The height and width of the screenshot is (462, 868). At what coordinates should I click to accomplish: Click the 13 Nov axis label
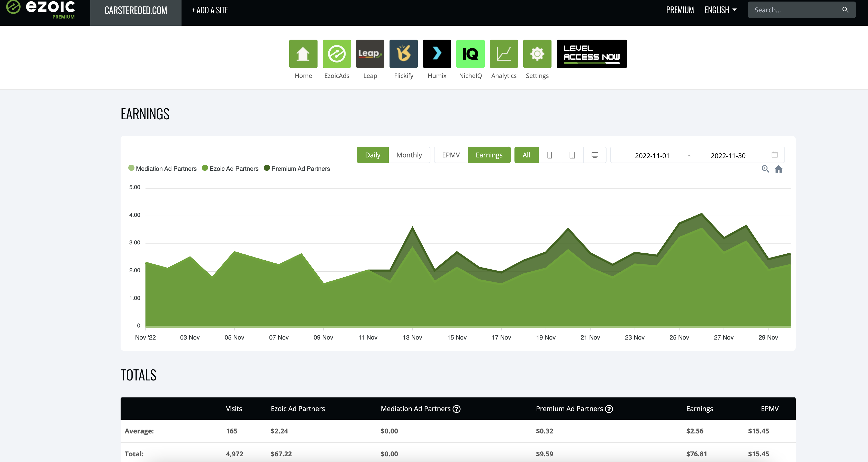(x=412, y=337)
